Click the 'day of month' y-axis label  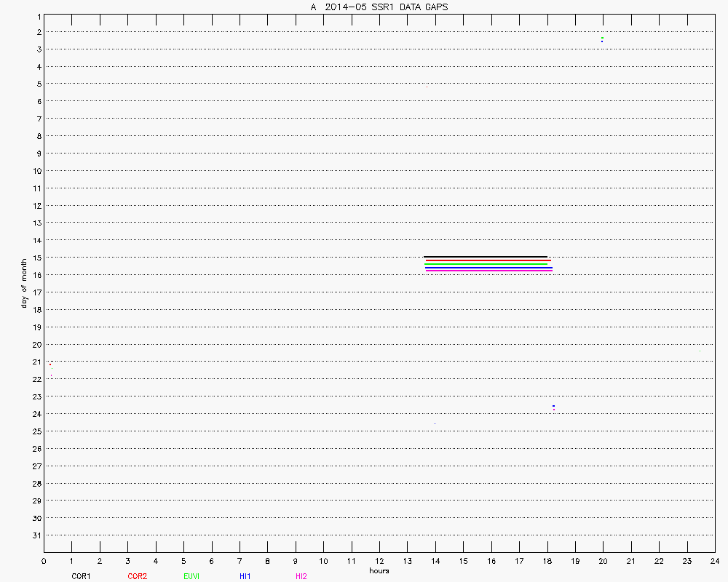[24, 283]
